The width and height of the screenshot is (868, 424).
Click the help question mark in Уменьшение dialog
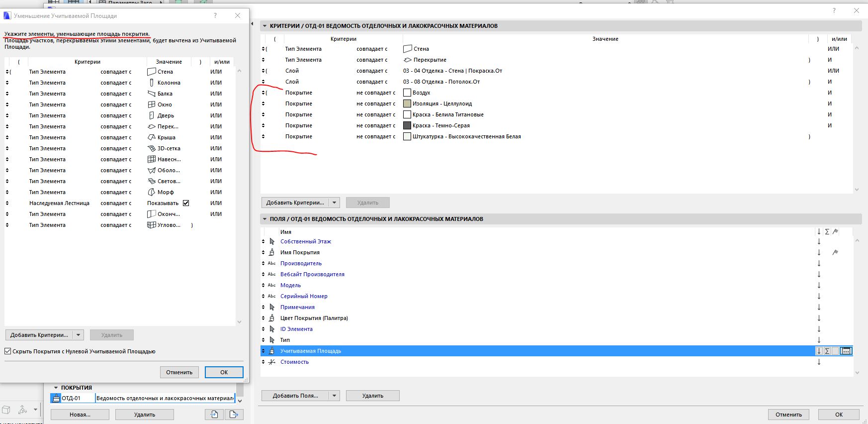(x=215, y=15)
